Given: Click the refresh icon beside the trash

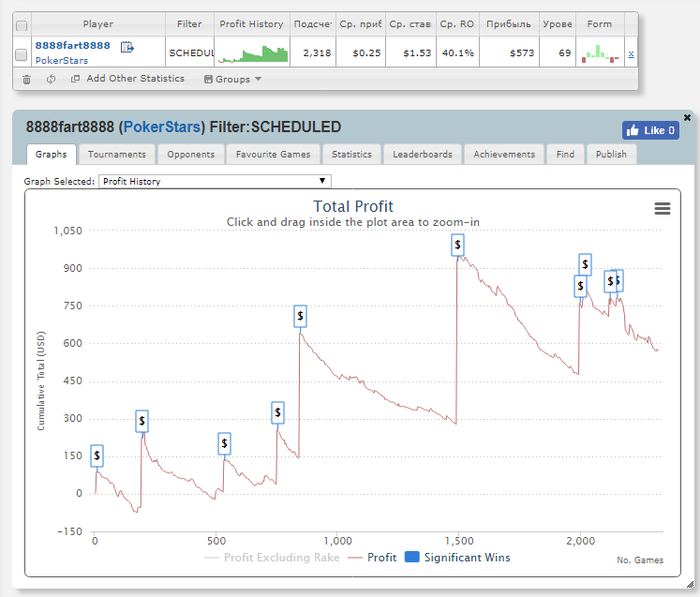Looking at the screenshot, I should point(51,79).
